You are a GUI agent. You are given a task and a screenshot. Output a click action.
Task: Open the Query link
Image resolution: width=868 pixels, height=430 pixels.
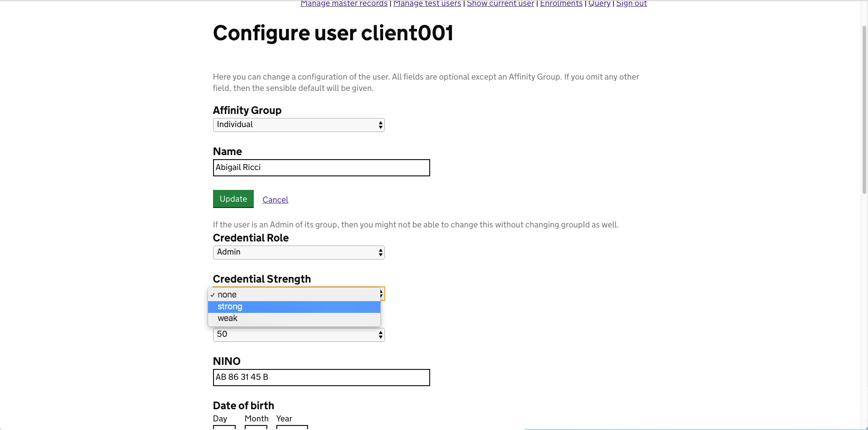tap(599, 4)
